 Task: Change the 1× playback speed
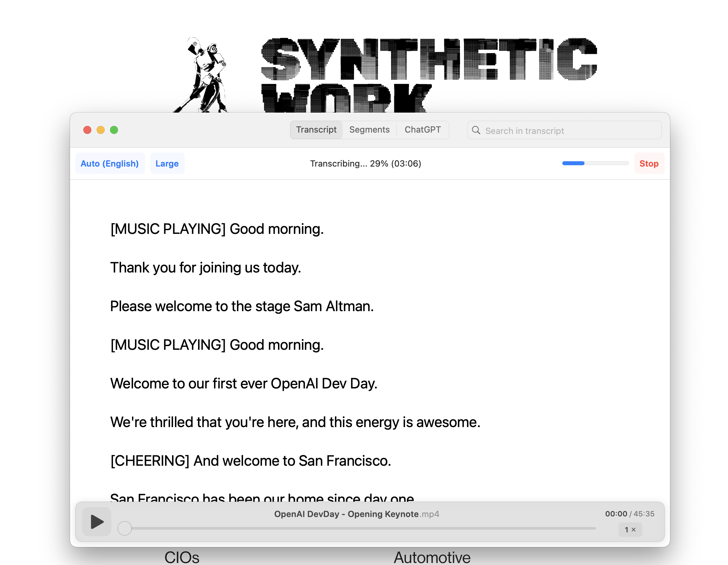[x=630, y=530]
